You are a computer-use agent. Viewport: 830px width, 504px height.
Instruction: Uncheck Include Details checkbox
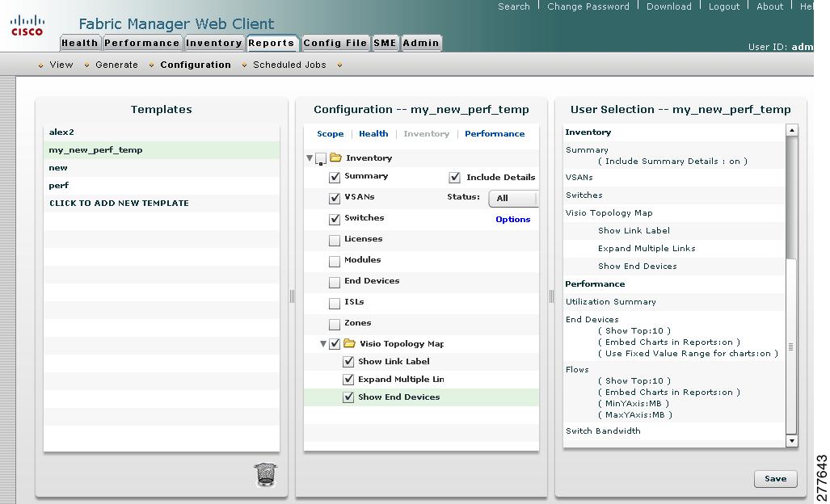[455, 177]
